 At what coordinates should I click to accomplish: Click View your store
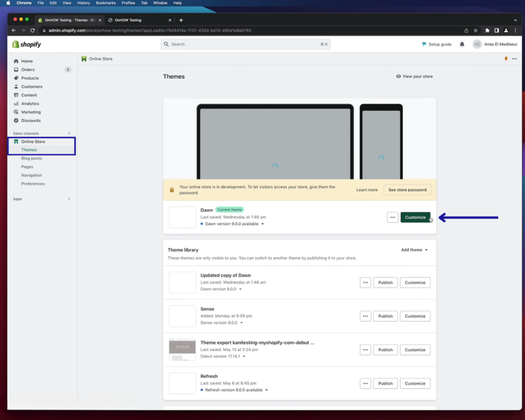(414, 76)
